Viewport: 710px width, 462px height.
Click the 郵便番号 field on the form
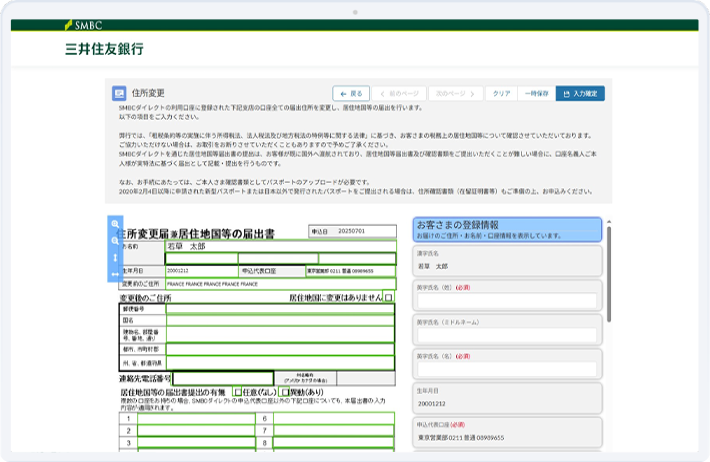[x=280, y=309]
